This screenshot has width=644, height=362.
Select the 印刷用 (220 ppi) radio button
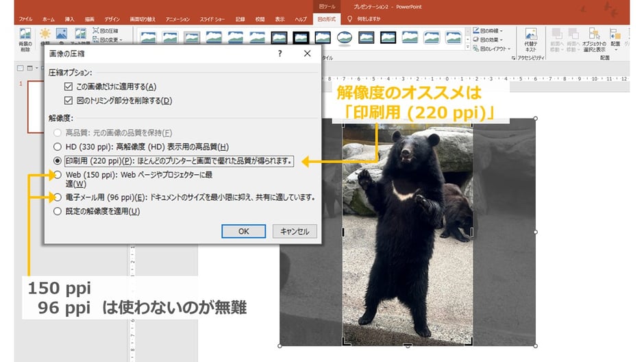58,160
